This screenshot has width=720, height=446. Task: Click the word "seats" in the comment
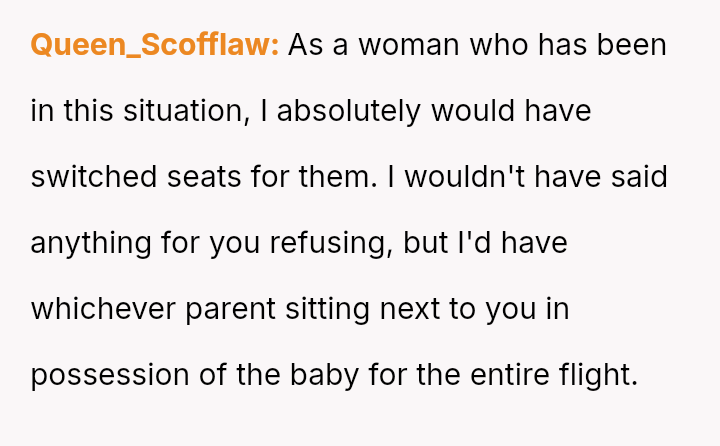tap(204, 177)
